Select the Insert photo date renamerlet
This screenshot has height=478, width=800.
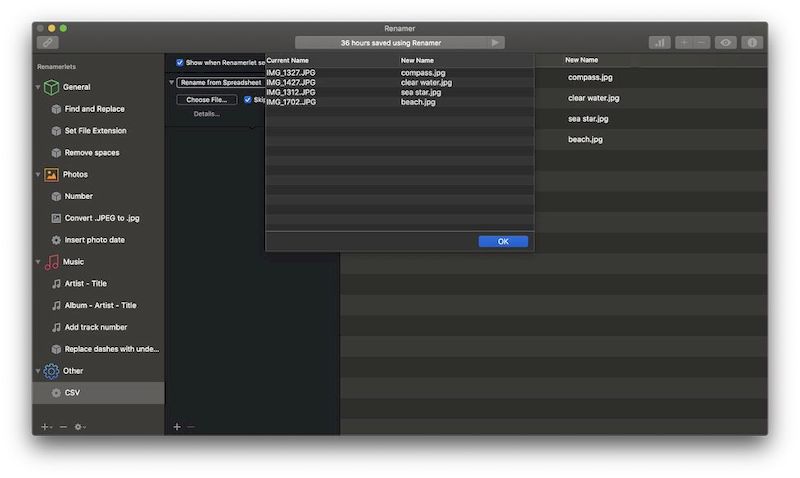(94, 240)
